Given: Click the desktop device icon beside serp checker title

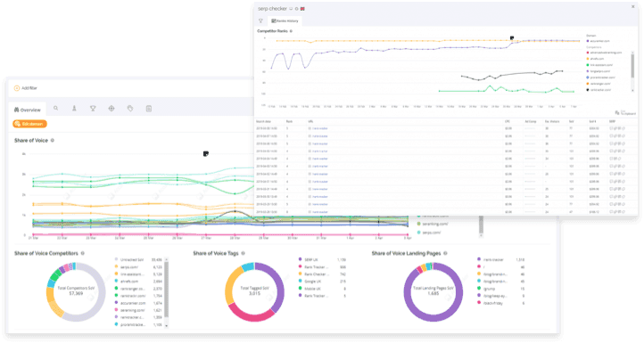Looking at the screenshot, I should 291,9.
